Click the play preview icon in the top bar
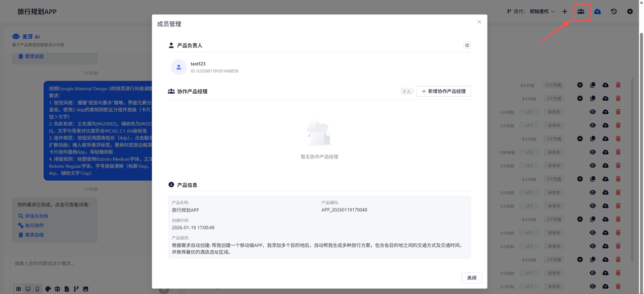The width and height of the screenshot is (644, 294). 630,11
